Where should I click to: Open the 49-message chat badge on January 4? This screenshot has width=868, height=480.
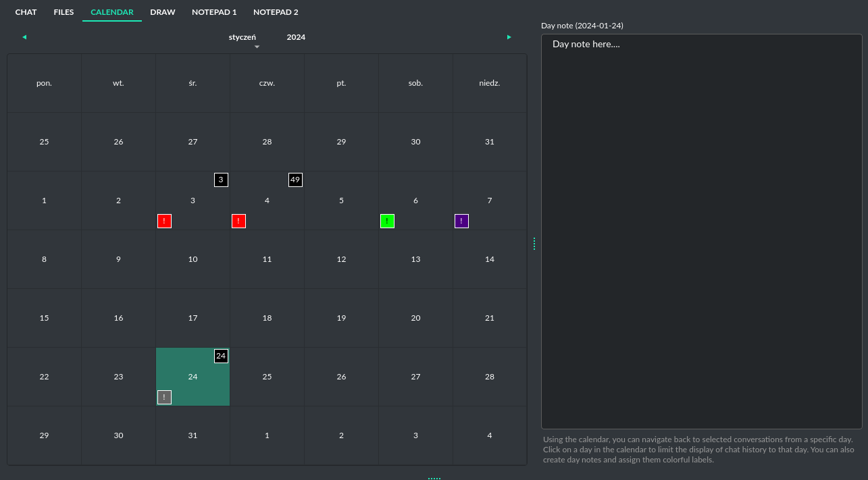click(x=295, y=180)
